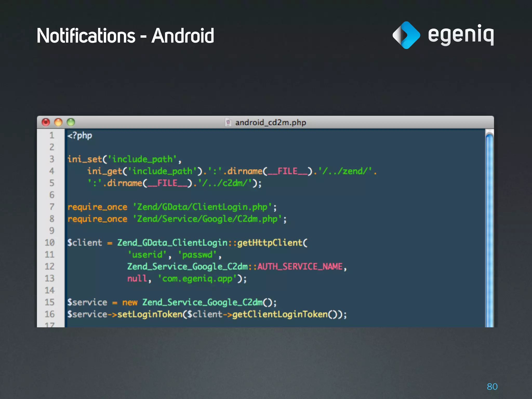Click __FILE__ constant on line 4
The image size is (532, 399).
[288, 171]
